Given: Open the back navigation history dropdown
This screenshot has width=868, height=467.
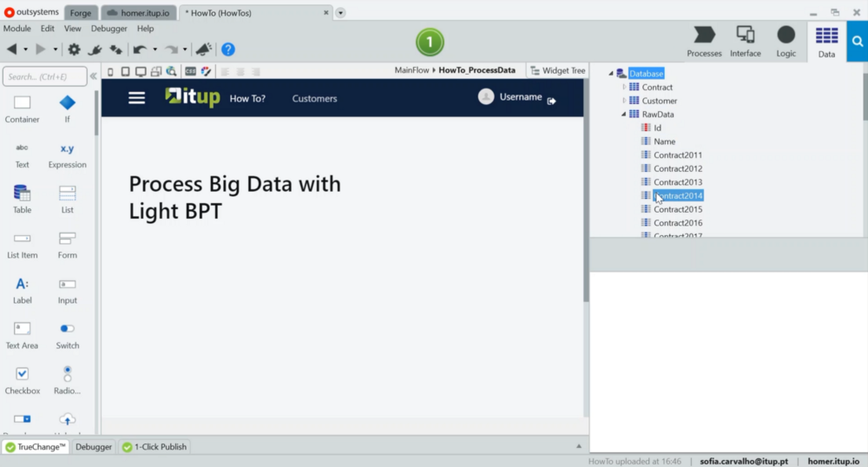Looking at the screenshot, I should click(25, 49).
